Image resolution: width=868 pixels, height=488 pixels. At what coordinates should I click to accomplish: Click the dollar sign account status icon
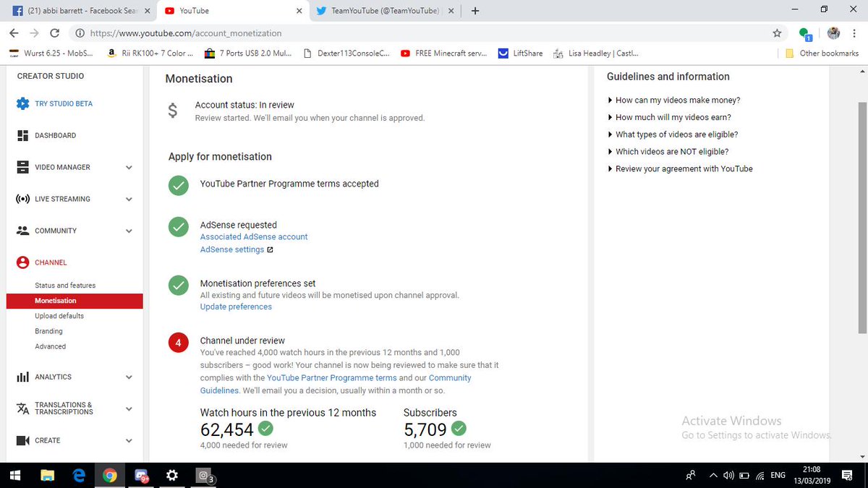tap(172, 111)
